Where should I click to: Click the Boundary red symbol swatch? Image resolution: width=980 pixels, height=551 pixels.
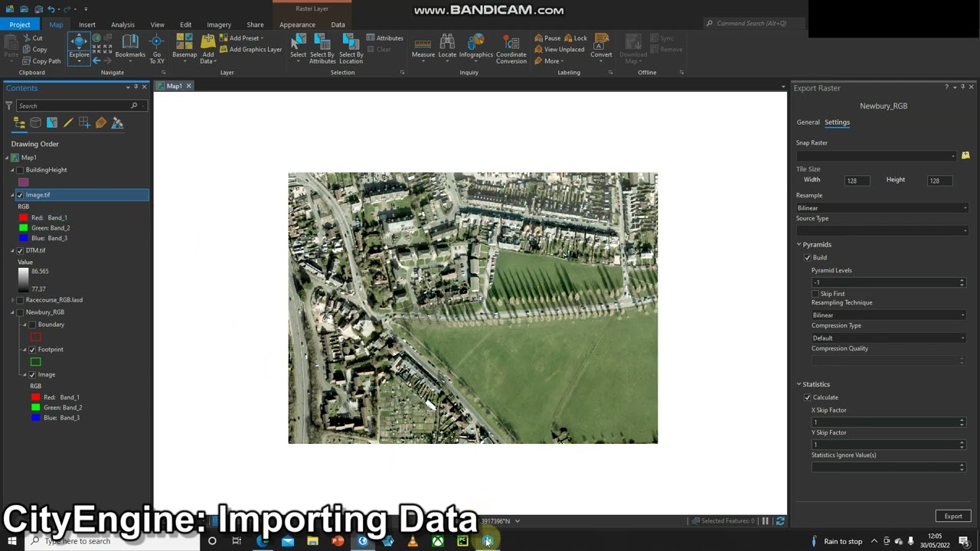pos(35,337)
